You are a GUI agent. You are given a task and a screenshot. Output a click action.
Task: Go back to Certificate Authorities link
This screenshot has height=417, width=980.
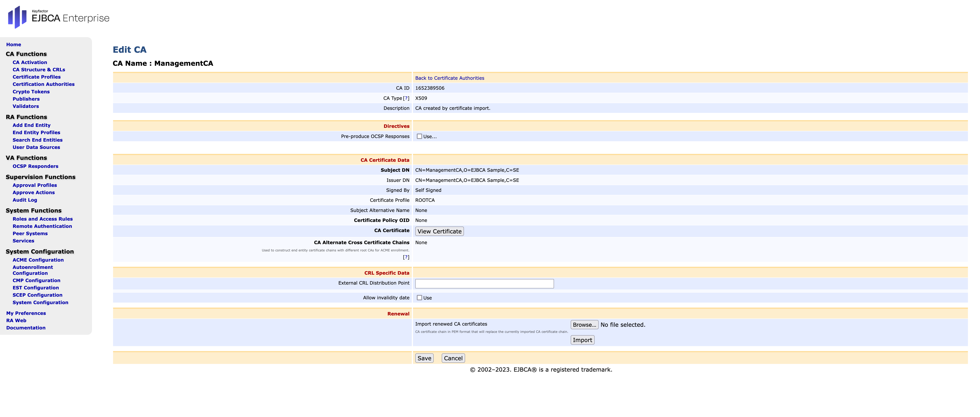pyautogui.click(x=449, y=78)
